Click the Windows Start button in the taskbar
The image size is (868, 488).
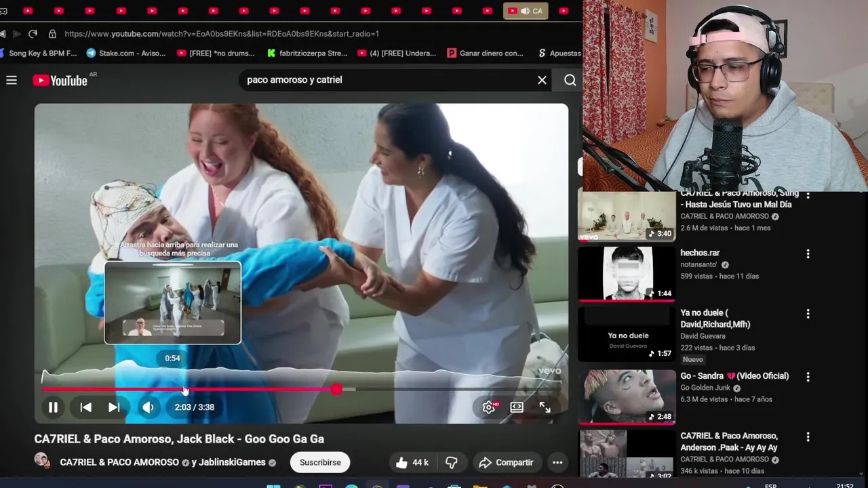click(273, 486)
